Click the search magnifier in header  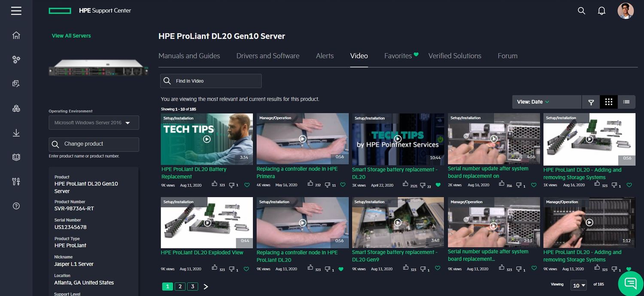coord(581,11)
